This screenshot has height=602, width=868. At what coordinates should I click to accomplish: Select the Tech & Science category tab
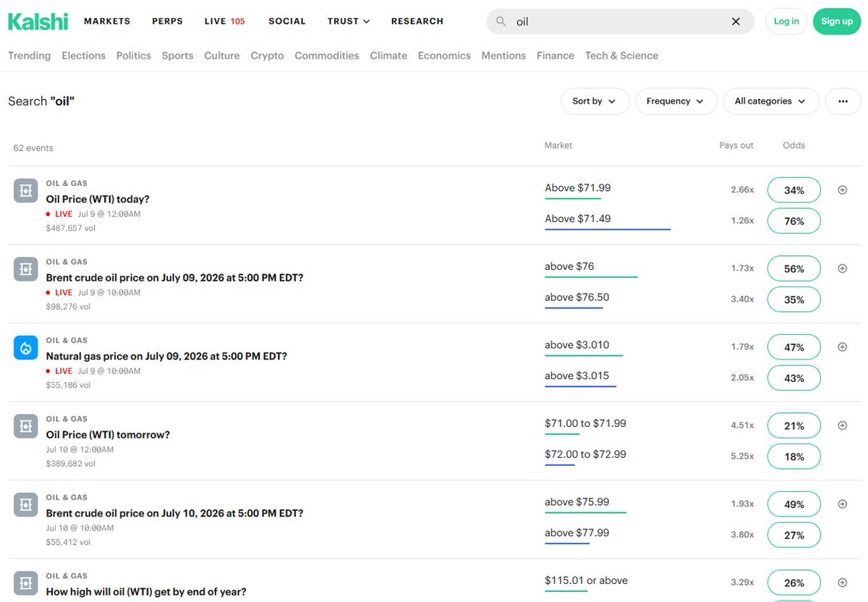(x=622, y=56)
